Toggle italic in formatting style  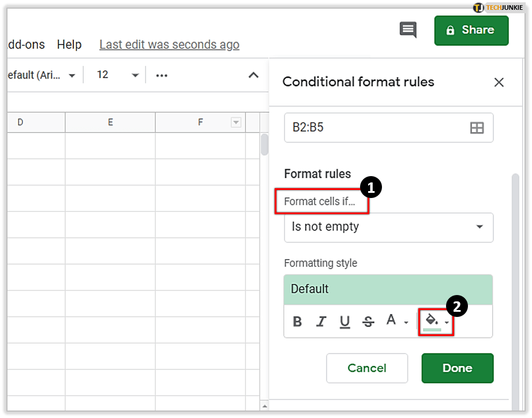(x=321, y=322)
